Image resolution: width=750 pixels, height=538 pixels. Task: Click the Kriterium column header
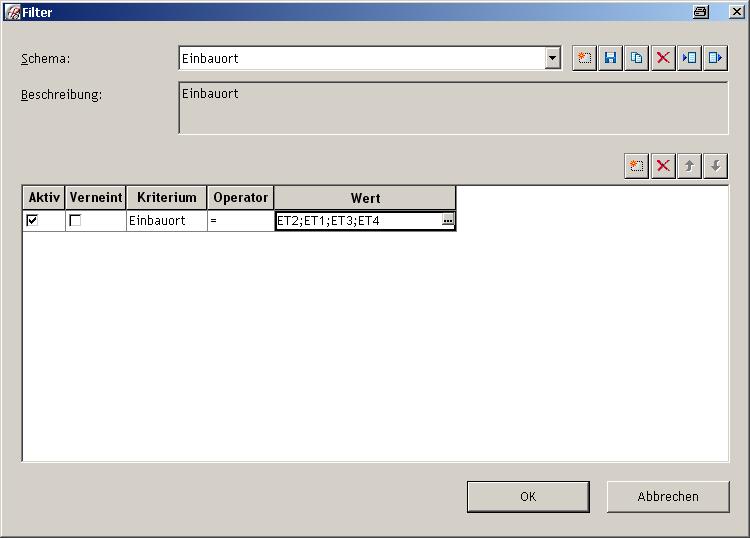click(x=166, y=198)
